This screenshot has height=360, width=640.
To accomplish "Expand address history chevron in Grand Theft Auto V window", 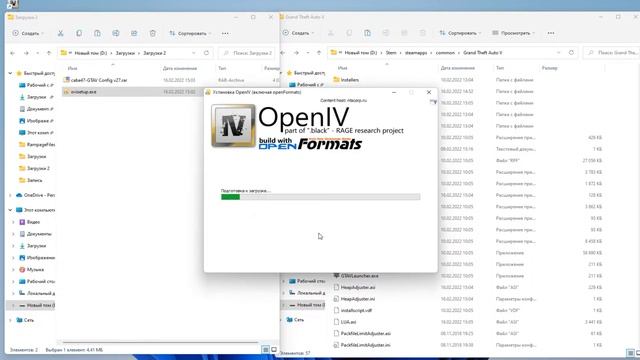I will tap(558, 53).
